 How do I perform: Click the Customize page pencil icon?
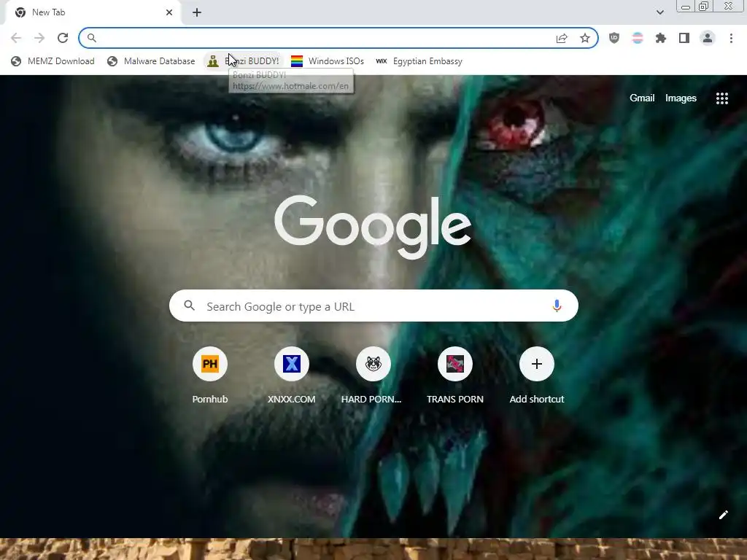click(x=723, y=515)
